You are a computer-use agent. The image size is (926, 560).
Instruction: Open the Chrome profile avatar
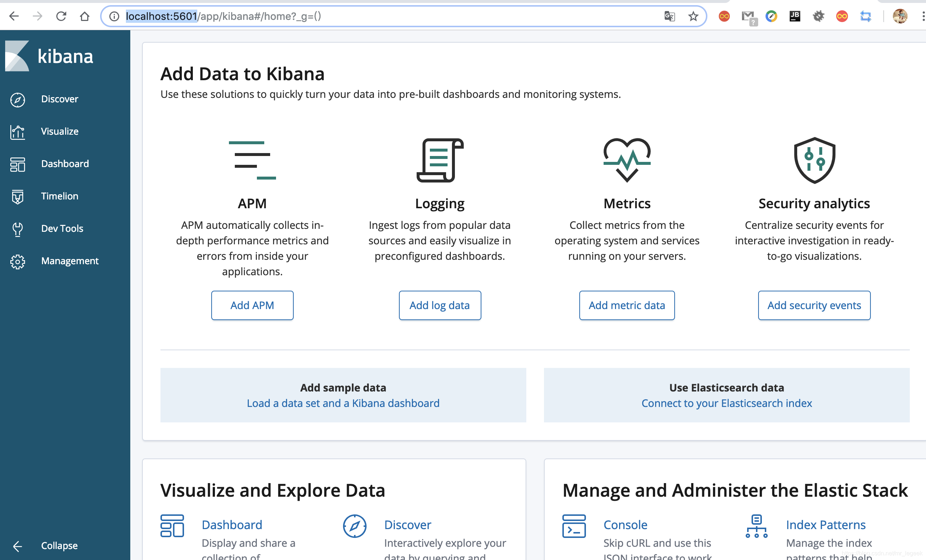(x=900, y=16)
